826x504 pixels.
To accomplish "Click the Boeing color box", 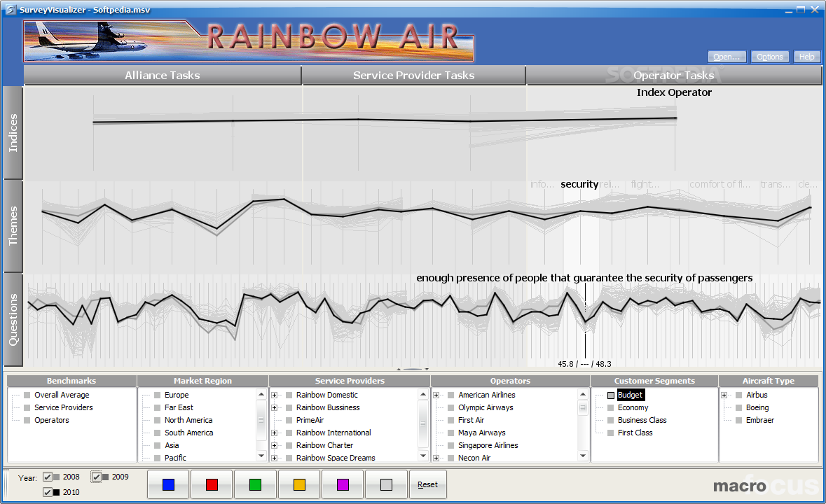I will (x=739, y=407).
